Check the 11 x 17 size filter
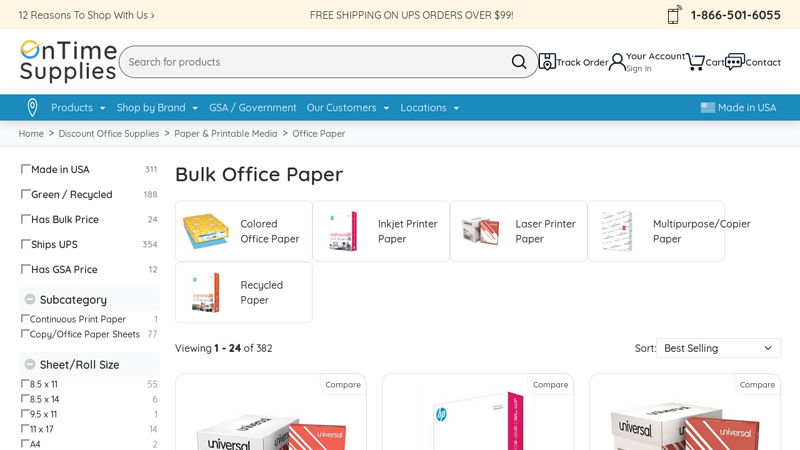Image resolution: width=800 pixels, height=450 pixels. coord(24,429)
